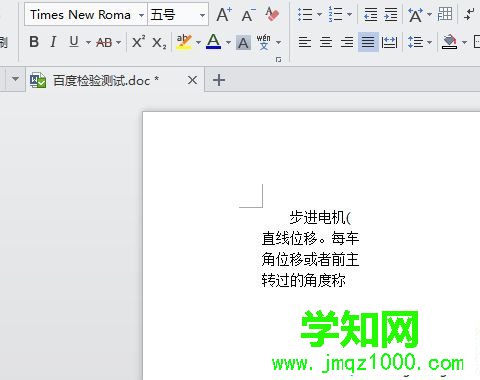Click the font size box showing 五号
The image size is (480, 380).
pyautogui.click(x=178, y=15)
